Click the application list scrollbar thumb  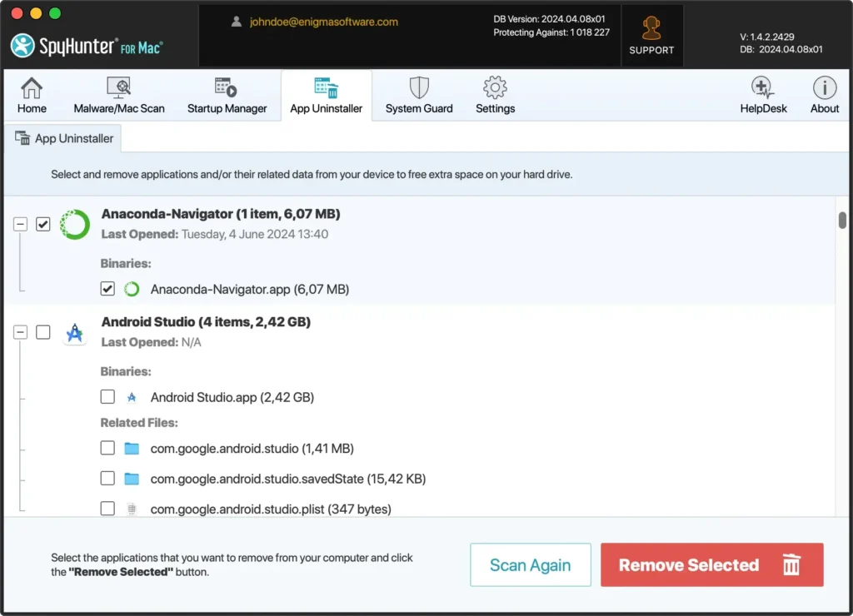tap(842, 221)
